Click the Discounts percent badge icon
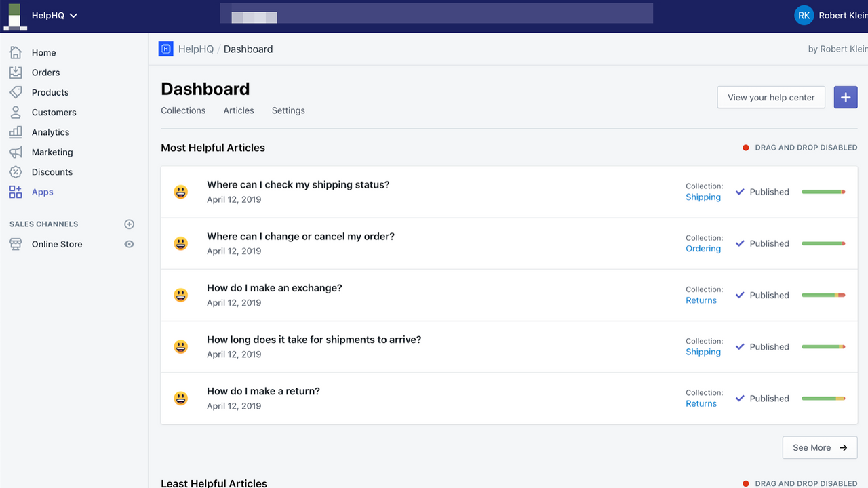 [x=16, y=172]
